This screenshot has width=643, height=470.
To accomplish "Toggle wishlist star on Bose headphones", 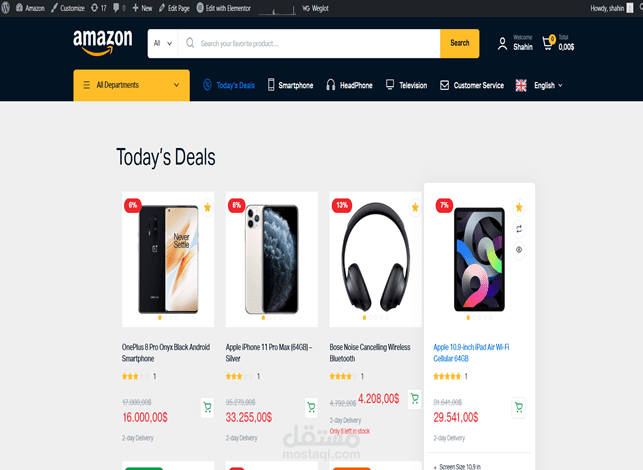I will point(415,207).
